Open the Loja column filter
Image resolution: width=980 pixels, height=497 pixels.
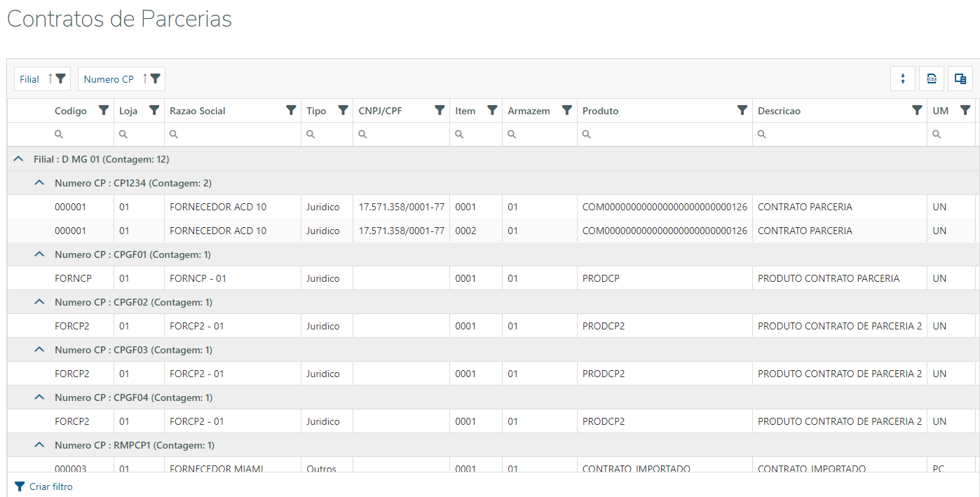coord(154,110)
